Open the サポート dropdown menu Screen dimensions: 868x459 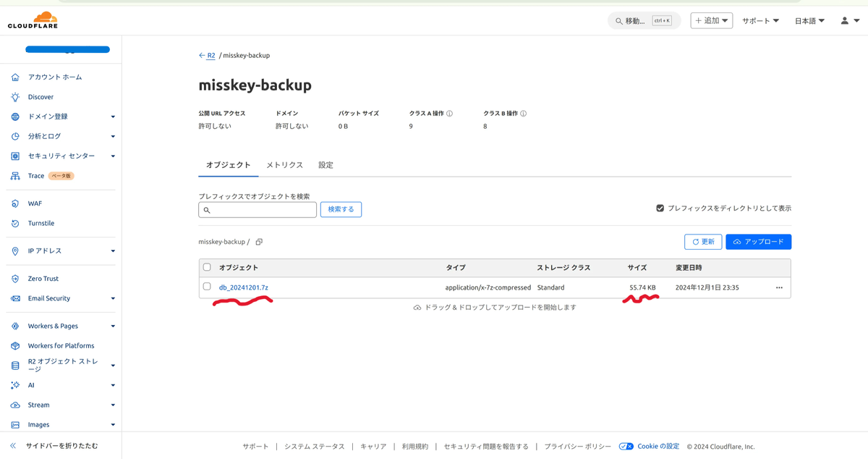tap(760, 21)
